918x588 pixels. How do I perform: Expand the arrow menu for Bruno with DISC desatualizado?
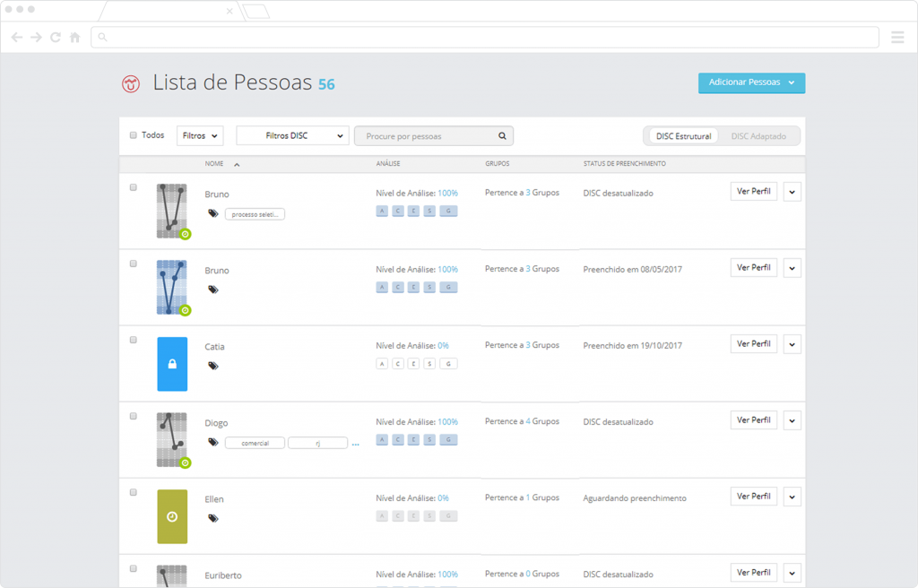tap(792, 192)
